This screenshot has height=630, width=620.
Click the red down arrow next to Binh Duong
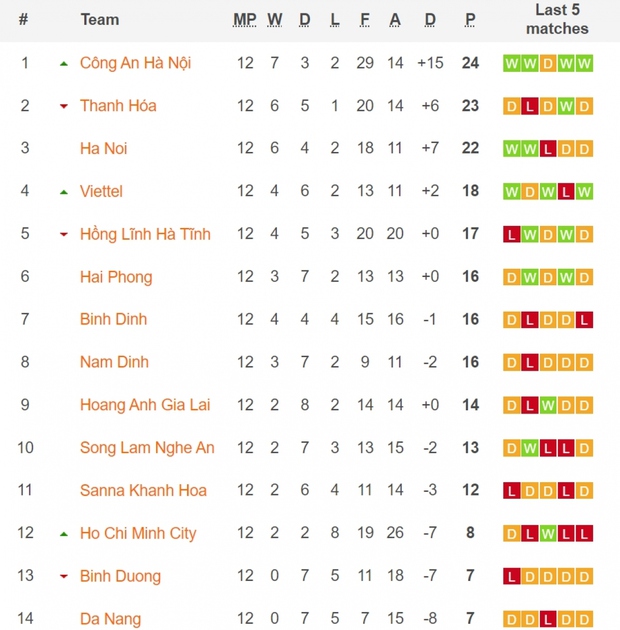[x=64, y=577]
